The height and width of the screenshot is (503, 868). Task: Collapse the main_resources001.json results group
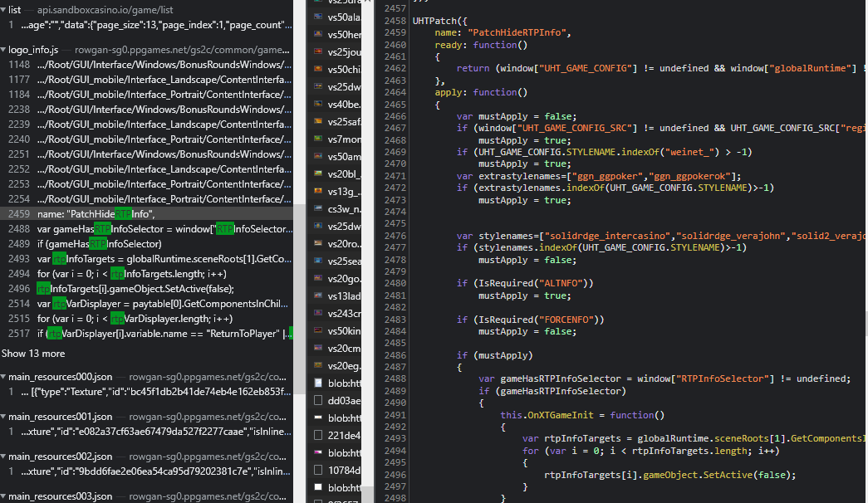[x=4, y=417]
